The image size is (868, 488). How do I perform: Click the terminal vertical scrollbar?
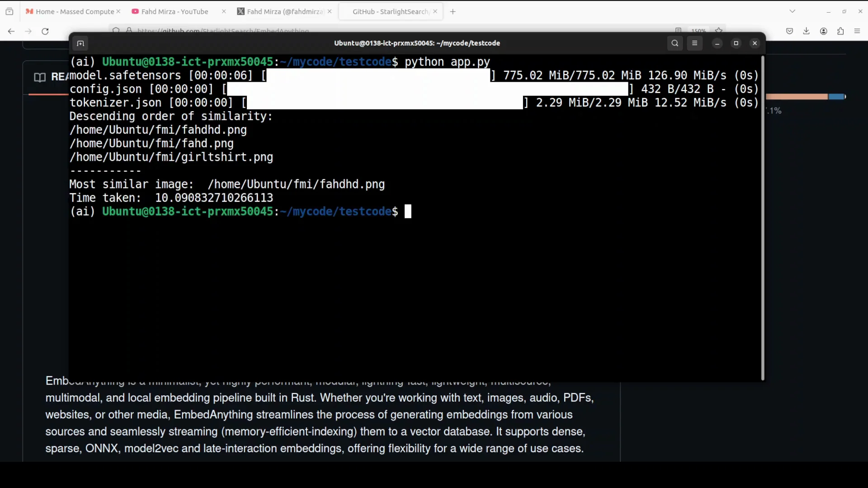763,217
